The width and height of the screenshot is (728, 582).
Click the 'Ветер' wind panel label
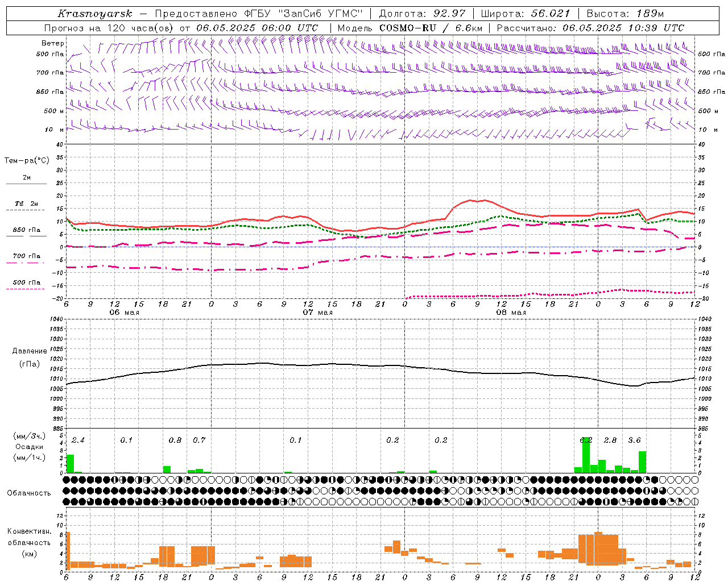53,43
